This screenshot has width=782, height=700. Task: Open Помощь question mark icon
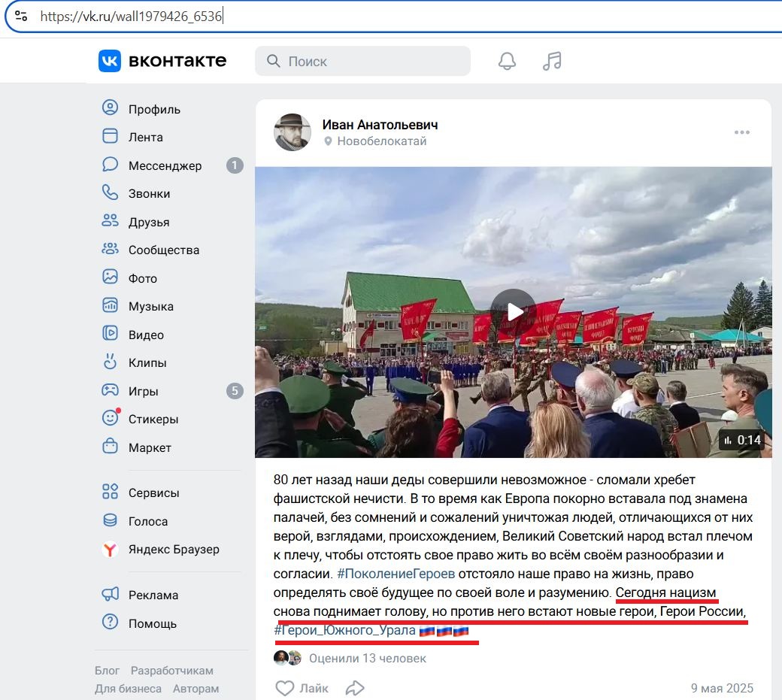(111, 622)
